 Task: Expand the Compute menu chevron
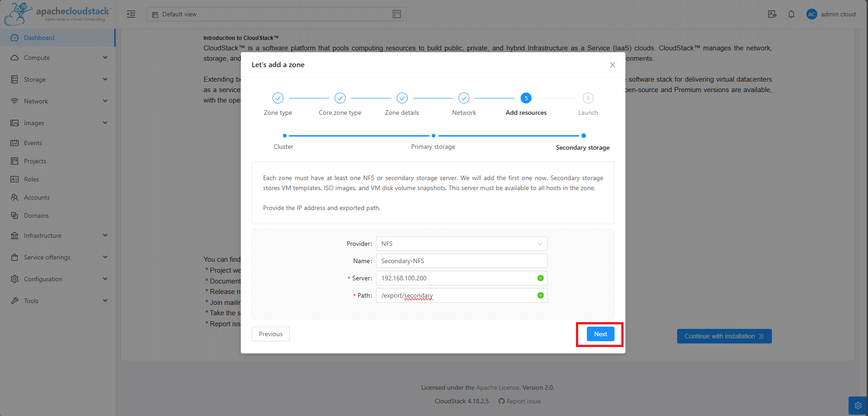pos(105,58)
